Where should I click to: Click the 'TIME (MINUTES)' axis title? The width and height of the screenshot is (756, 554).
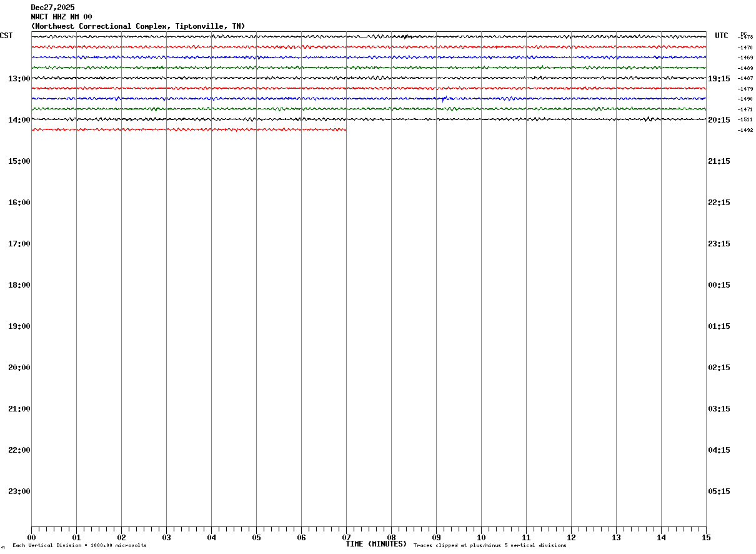point(376,544)
